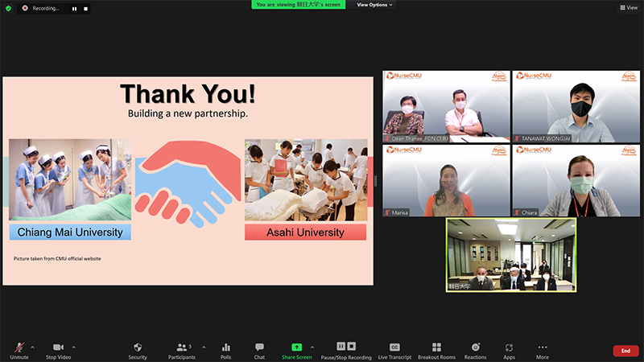
Task: Click the Asahi University label on slide
Action: point(306,232)
